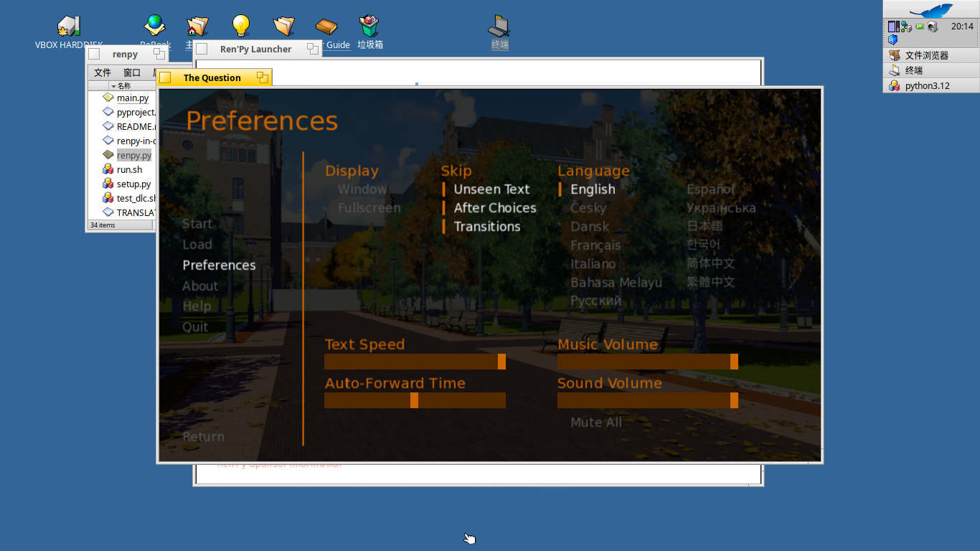Open the User Guide book icon
Screen dimensions: 980x551
326,27
